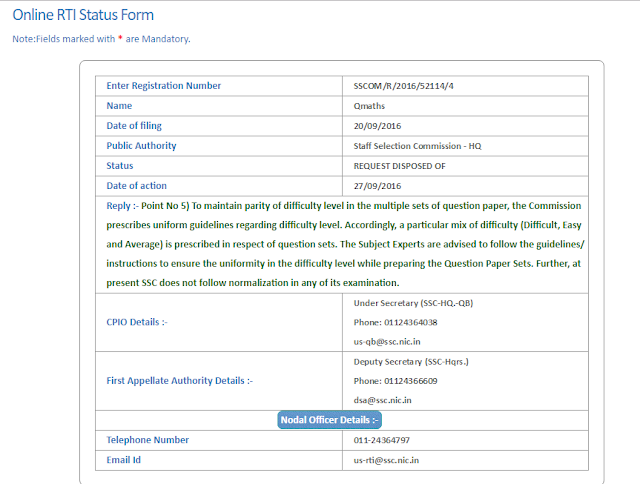
Task: Select the 'REQUEST DISPOSED OF' status value
Action: (399, 166)
